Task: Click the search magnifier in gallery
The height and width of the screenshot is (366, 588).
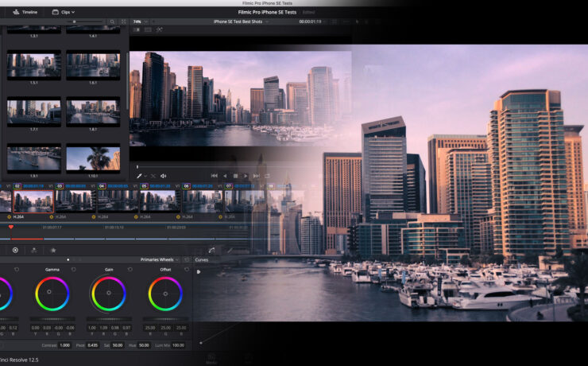Action: [x=112, y=21]
